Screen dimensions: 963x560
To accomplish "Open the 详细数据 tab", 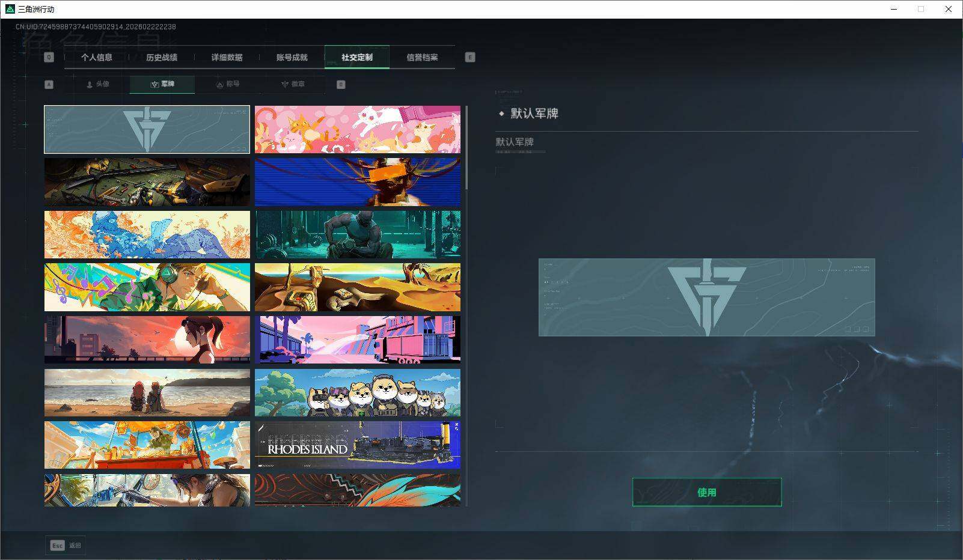I will click(227, 57).
